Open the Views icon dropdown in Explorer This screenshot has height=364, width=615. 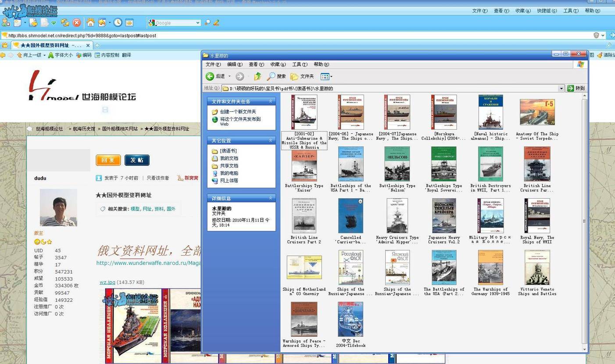[x=326, y=76]
